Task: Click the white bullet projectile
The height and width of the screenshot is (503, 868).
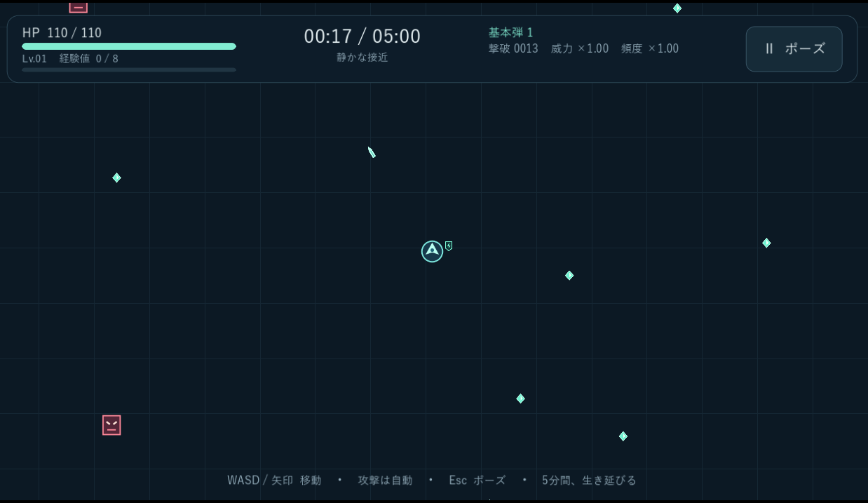Action: (372, 152)
